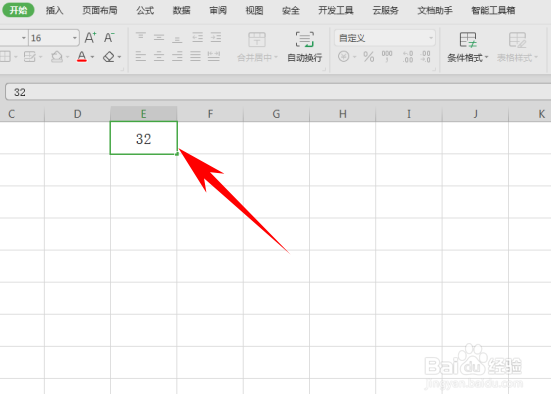This screenshot has height=403, width=554.
Task: Switch to the 页面布局 tab
Action: tap(100, 10)
